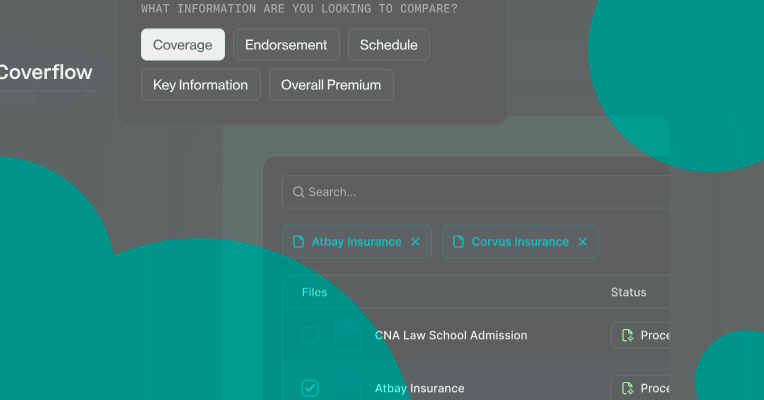Image resolution: width=764 pixels, height=400 pixels.
Task: Click the status badge in CNA Law School row
Action: tap(640, 335)
